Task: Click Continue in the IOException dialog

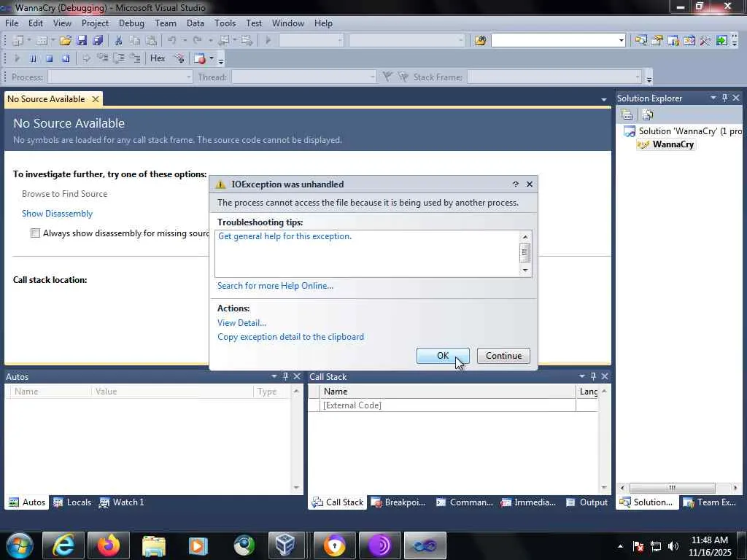Action: (x=503, y=356)
